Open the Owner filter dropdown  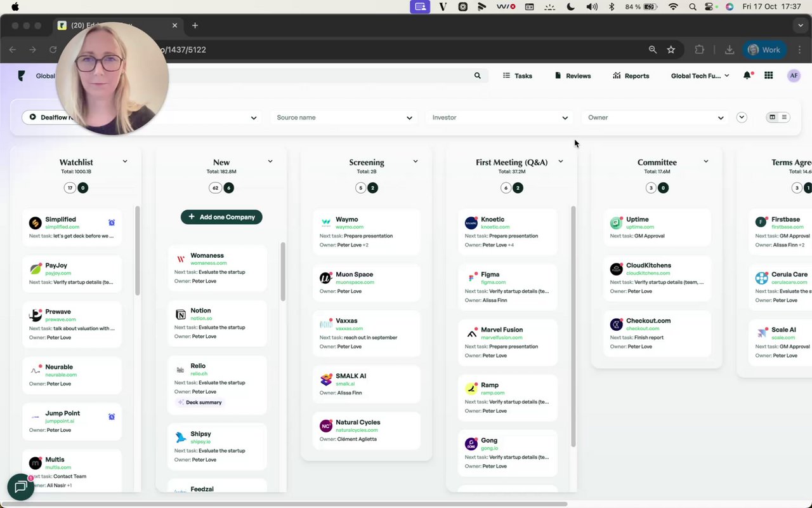pos(655,117)
